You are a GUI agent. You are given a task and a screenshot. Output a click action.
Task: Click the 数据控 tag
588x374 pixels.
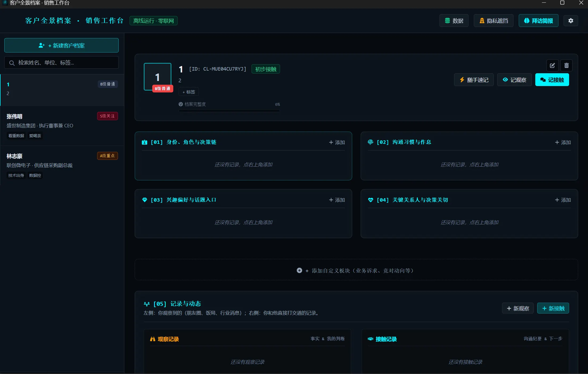tap(35, 176)
